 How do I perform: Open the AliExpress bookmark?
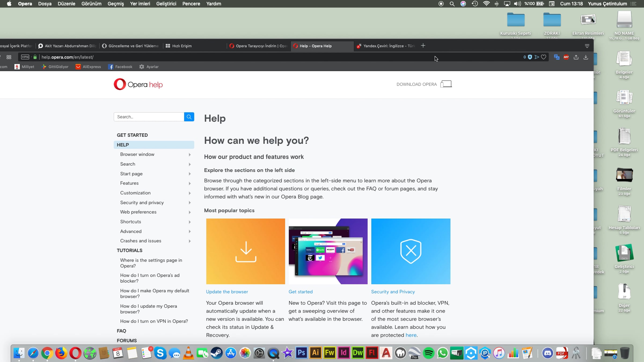click(88, 67)
